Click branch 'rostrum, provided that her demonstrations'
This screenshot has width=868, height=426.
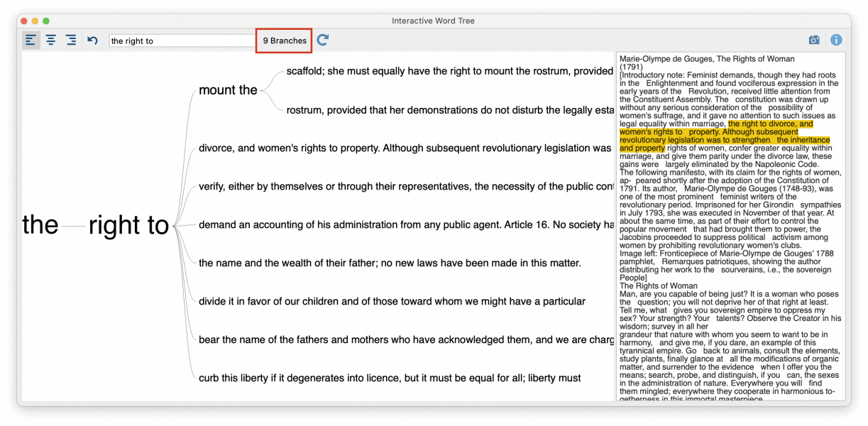pos(450,110)
